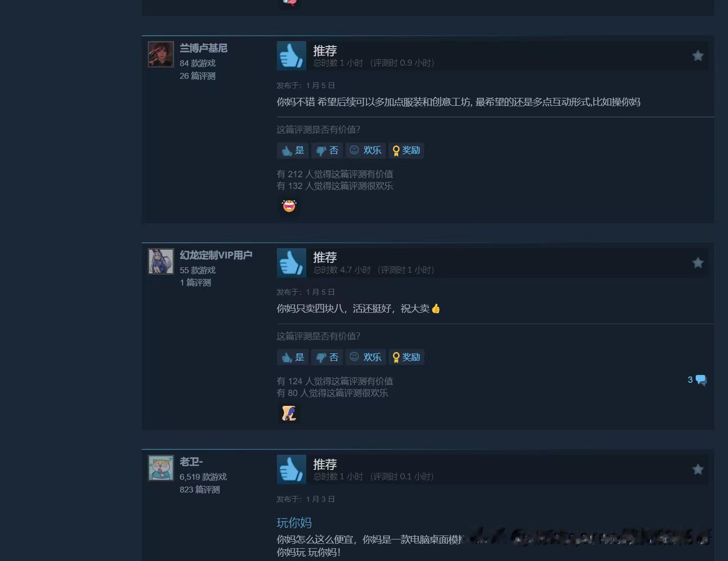
Task: Click the laughing emoji award under the first review
Action: 289,206
